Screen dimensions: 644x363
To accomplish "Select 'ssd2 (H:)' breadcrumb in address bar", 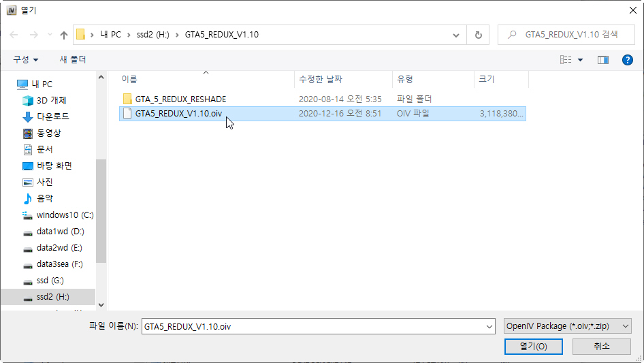I will tap(152, 35).
